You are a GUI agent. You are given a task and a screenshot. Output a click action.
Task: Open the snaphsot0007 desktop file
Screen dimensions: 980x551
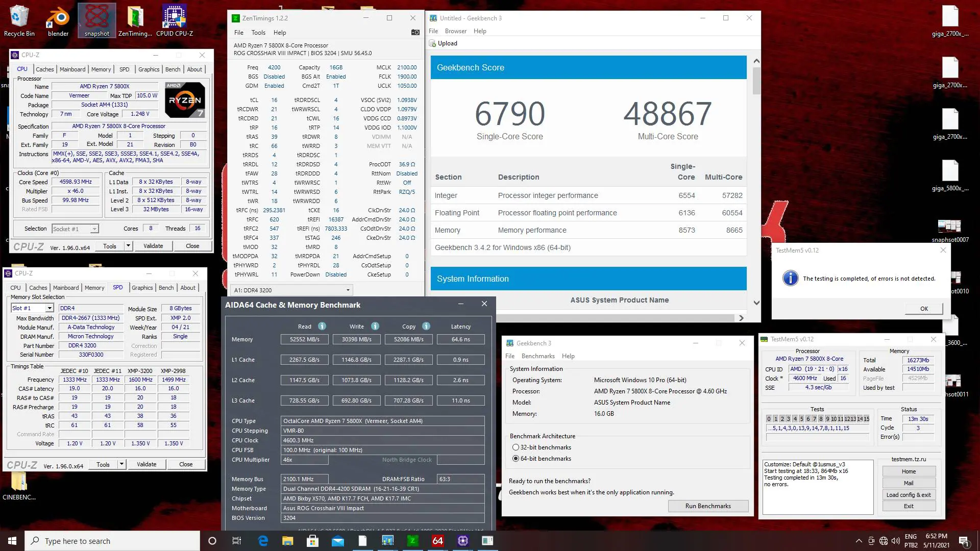(x=950, y=230)
